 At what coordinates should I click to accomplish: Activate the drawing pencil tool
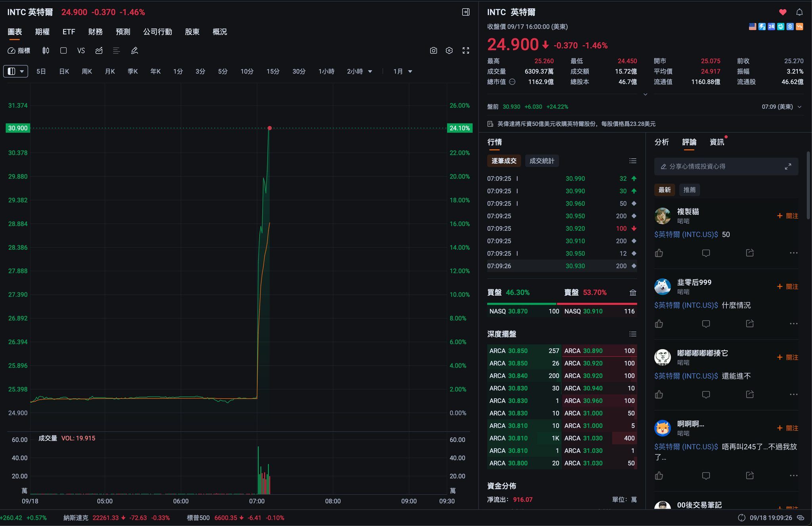click(134, 51)
